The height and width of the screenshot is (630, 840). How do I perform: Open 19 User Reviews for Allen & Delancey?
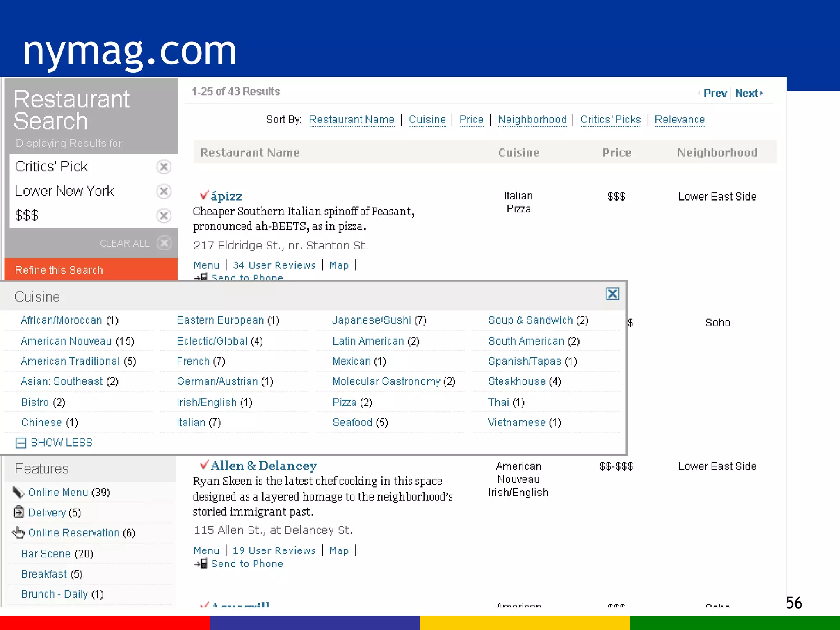pos(274,550)
